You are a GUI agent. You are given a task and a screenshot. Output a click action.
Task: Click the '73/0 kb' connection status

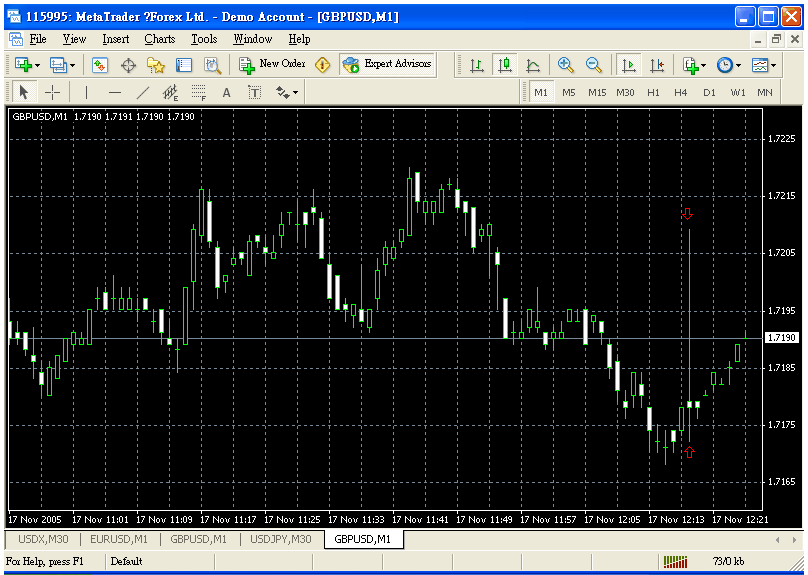point(728,561)
